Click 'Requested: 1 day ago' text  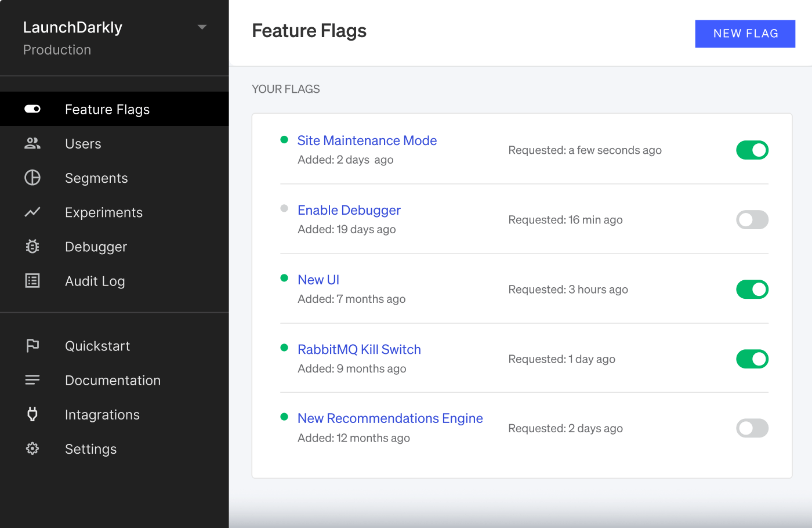pos(562,359)
